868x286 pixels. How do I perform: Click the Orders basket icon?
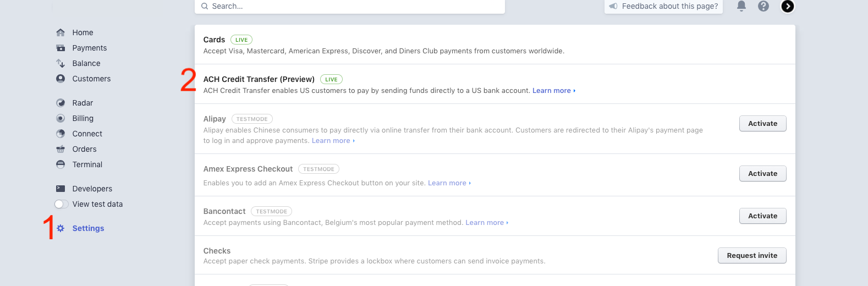coord(61,149)
